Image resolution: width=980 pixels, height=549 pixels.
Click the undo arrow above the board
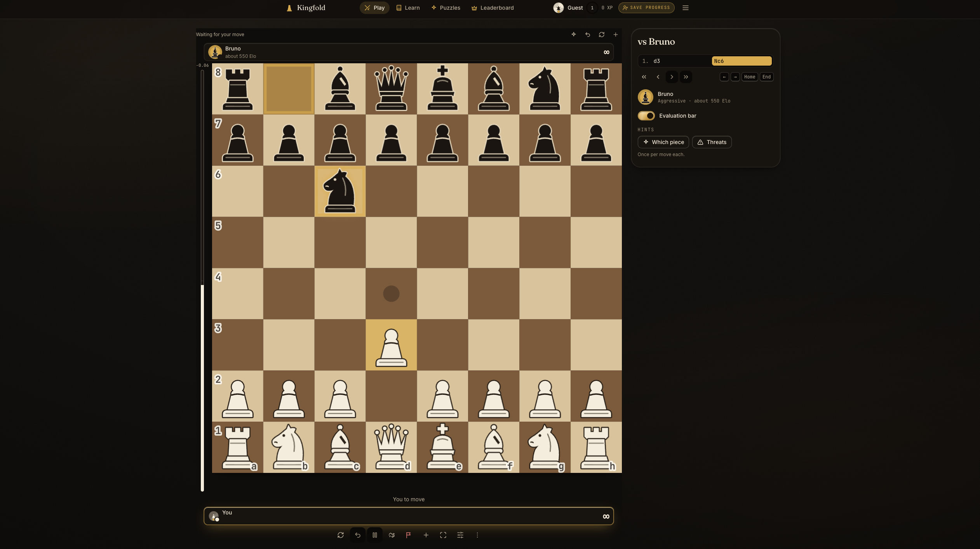pos(587,35)
